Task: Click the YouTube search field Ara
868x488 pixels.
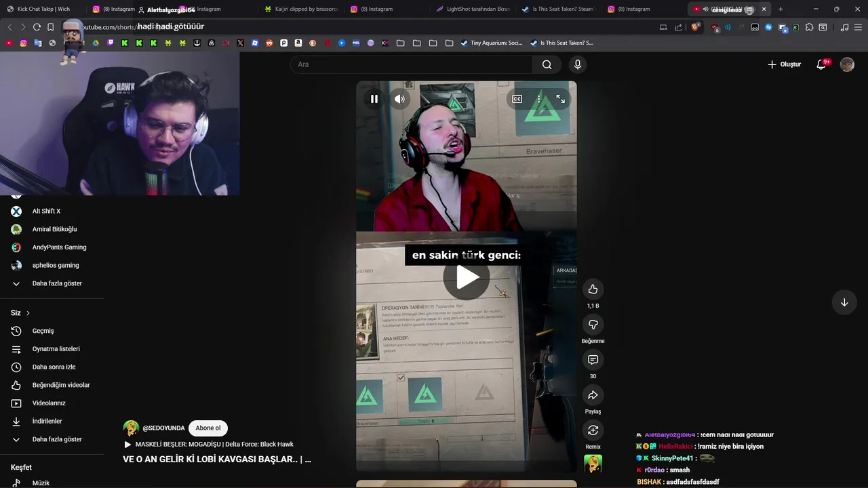Action: click(x=412, y=64)
